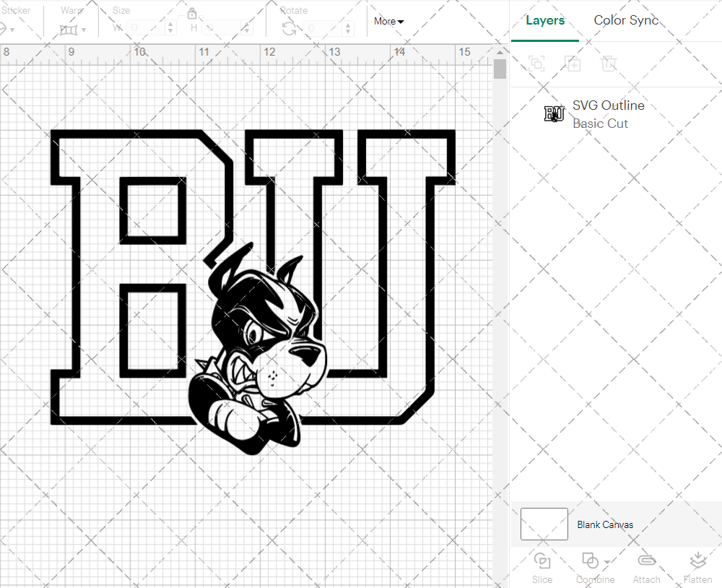Select the Layers tab
This screenshot has width=722, height=588.
pos(545,20)
